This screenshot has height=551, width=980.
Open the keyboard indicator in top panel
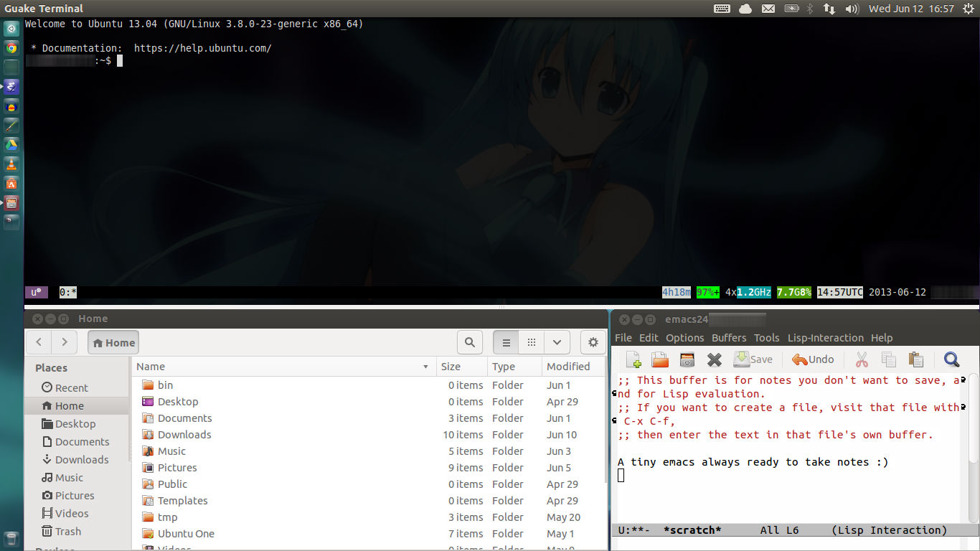[722, 9]
